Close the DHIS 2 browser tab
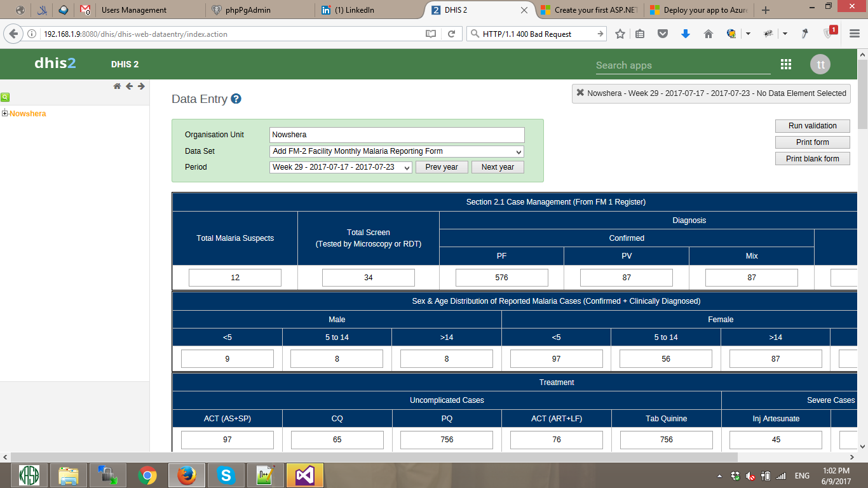The width and height of the screenshot is (868, 488). tap(524, 10)
